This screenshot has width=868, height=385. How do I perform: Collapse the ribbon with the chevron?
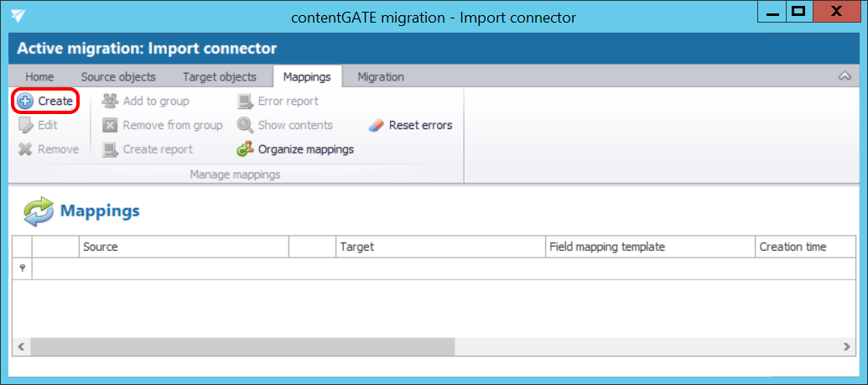(845, 76)
